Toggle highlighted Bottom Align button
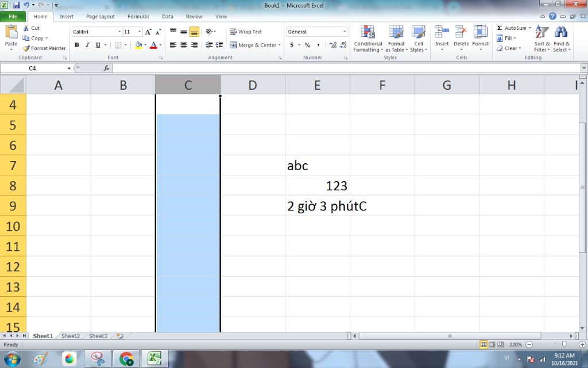This screenshot has width=588, height=368. (x=194, y=32)
